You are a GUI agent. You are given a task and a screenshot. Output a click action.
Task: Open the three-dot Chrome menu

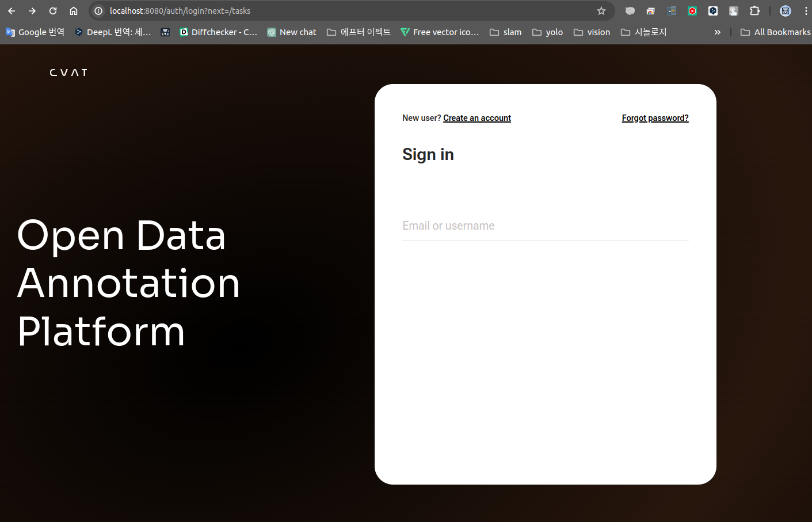(x=806, y=11)
